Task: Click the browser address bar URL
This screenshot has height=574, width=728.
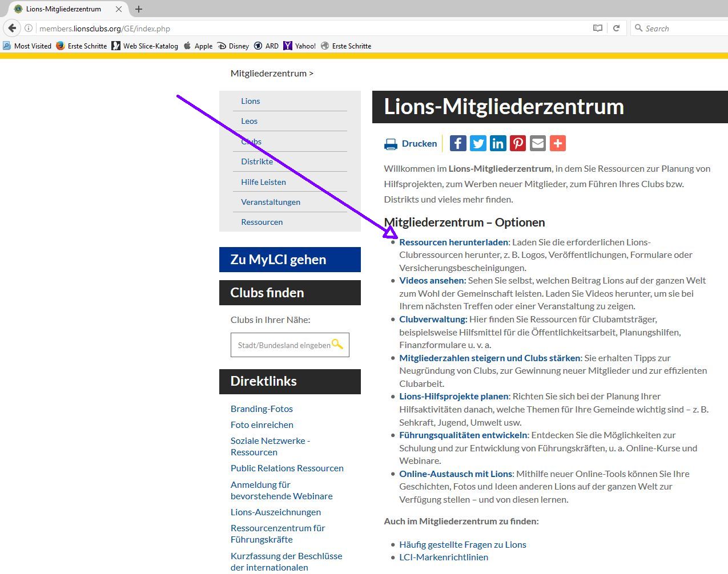Action: pyautogui.click(x=104, y=29)
